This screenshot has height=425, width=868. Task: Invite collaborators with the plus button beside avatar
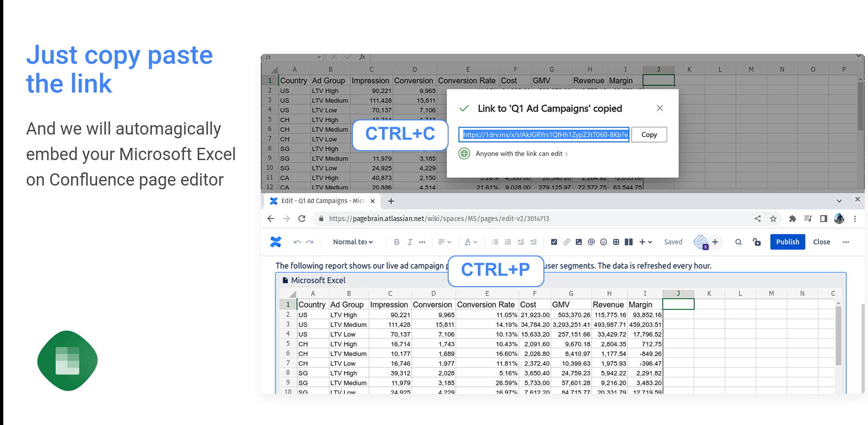pos(715,242)
